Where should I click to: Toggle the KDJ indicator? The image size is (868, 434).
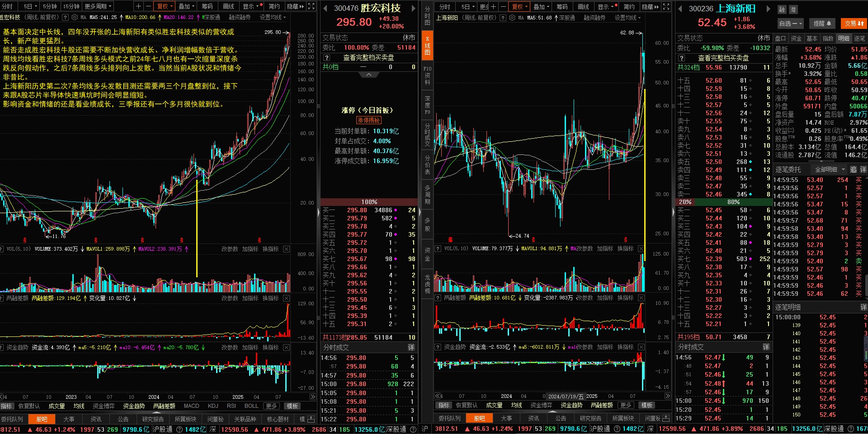tap(213, 406)
